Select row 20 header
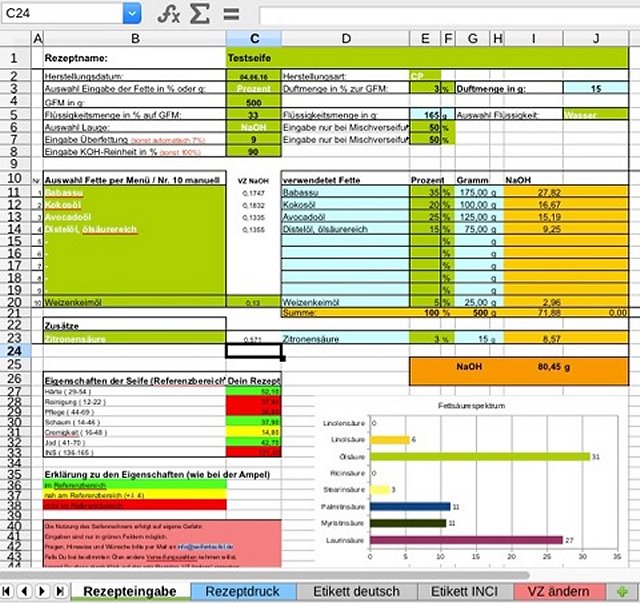640x603 pixels. point(15,301)
